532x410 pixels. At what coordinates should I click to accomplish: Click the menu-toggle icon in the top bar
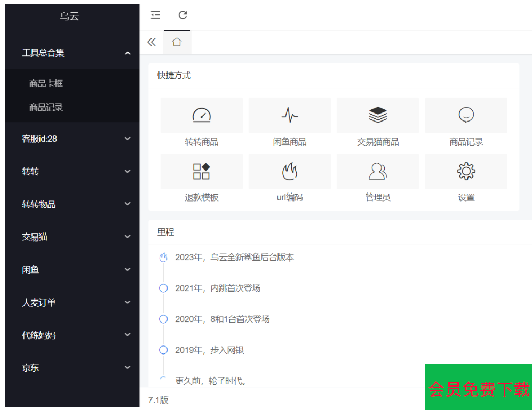pos(155,15)
